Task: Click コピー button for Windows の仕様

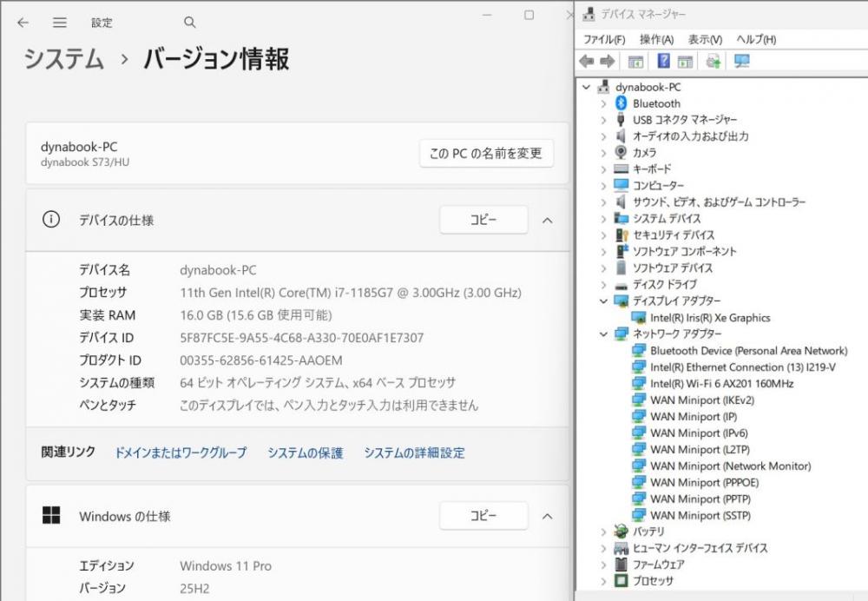Action: [x=483, y=516]
